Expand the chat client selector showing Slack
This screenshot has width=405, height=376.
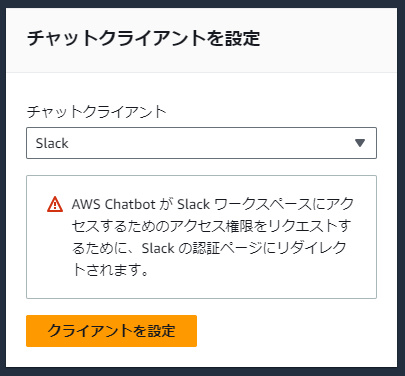201,143
